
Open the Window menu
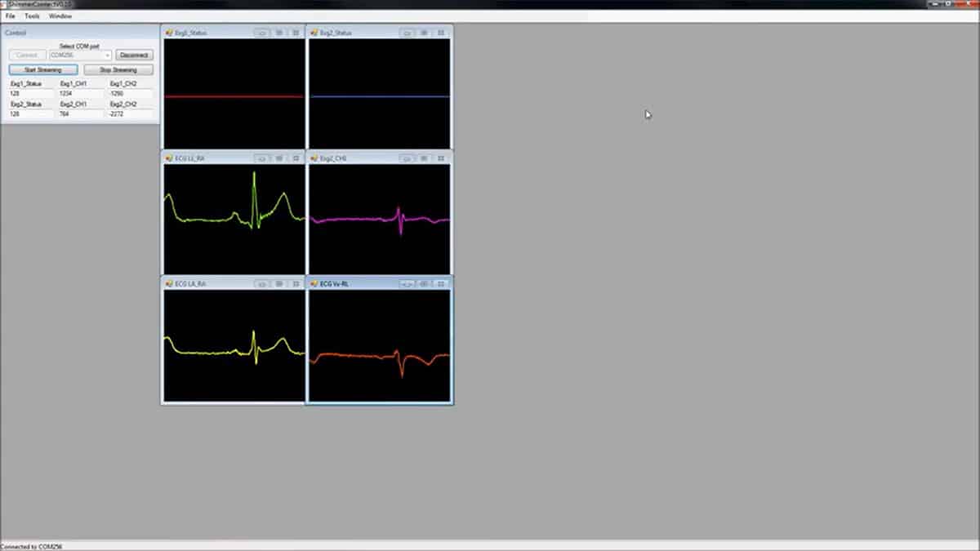[x=60, y=16]
